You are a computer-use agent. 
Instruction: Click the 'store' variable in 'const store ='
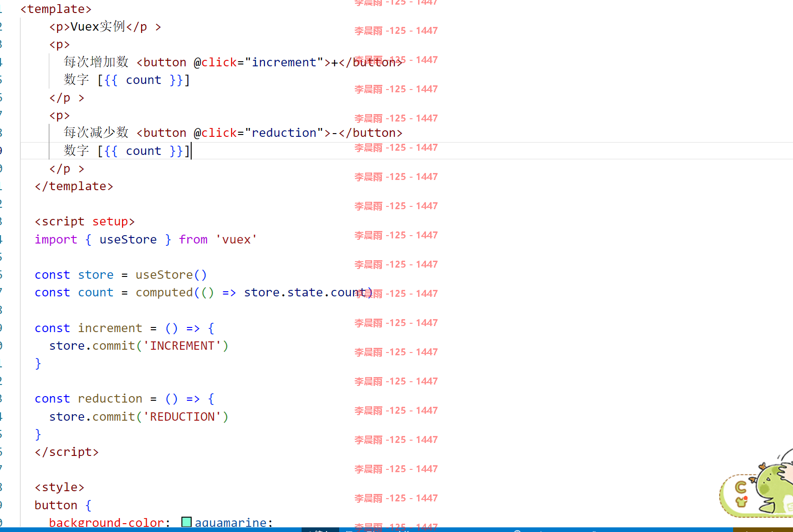click(96, 275)
